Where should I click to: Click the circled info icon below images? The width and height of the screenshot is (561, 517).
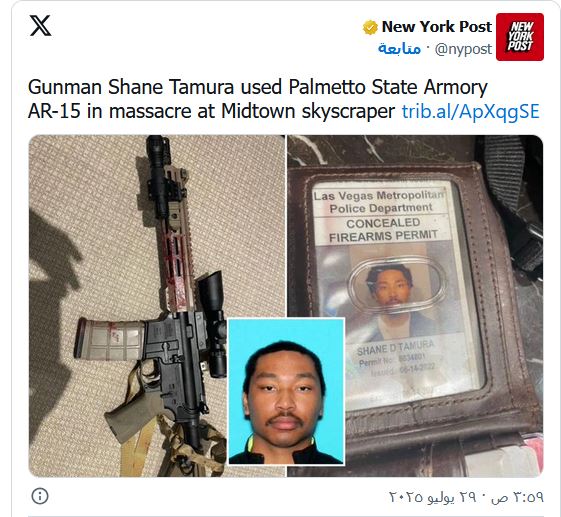tap(40, 496)
